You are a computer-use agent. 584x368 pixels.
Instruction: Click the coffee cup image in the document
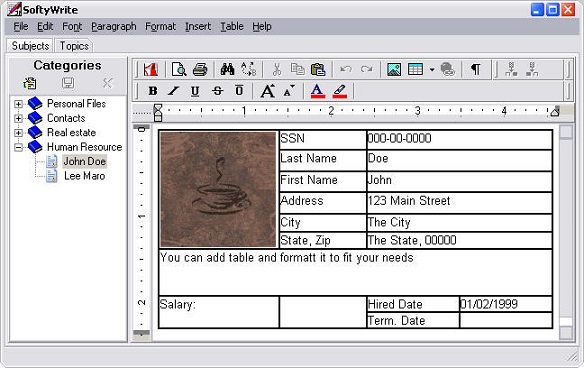[x=218, y=189]
